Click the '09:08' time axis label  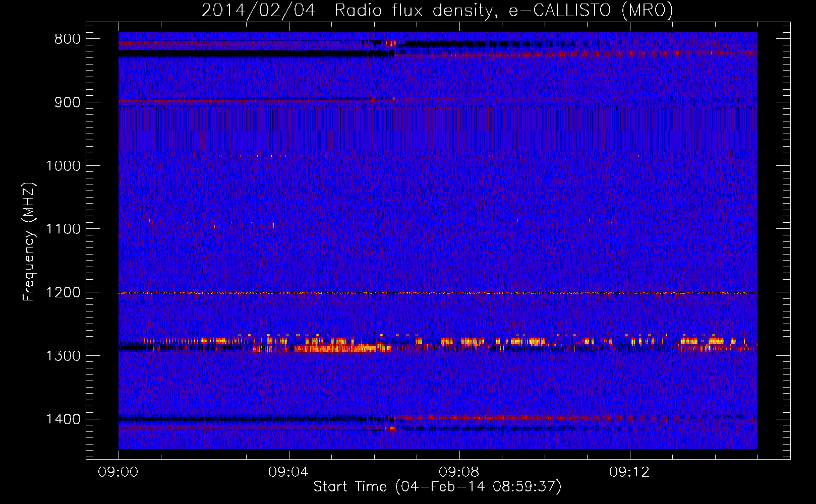point(459,472)
